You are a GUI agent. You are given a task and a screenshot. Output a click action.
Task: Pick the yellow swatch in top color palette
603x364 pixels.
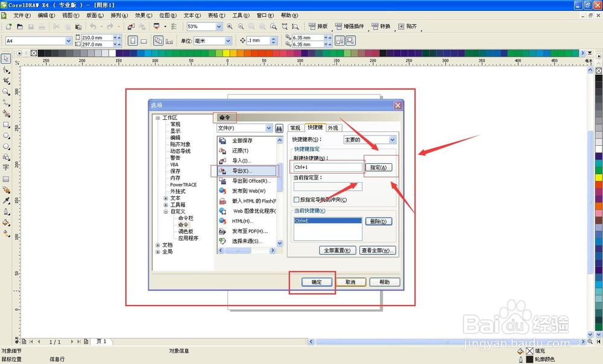(x=227, y=53)
